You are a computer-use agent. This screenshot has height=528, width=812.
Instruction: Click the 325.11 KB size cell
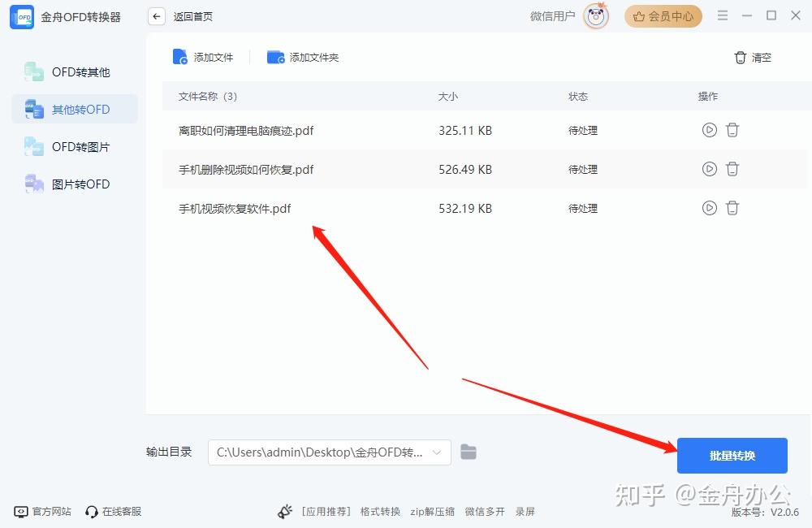[x=465, y=131]
